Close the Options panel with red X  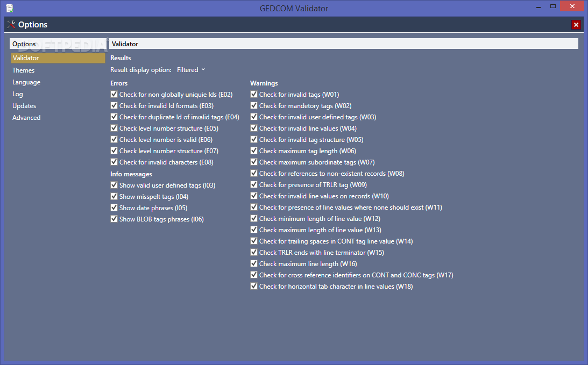(576, 25)
